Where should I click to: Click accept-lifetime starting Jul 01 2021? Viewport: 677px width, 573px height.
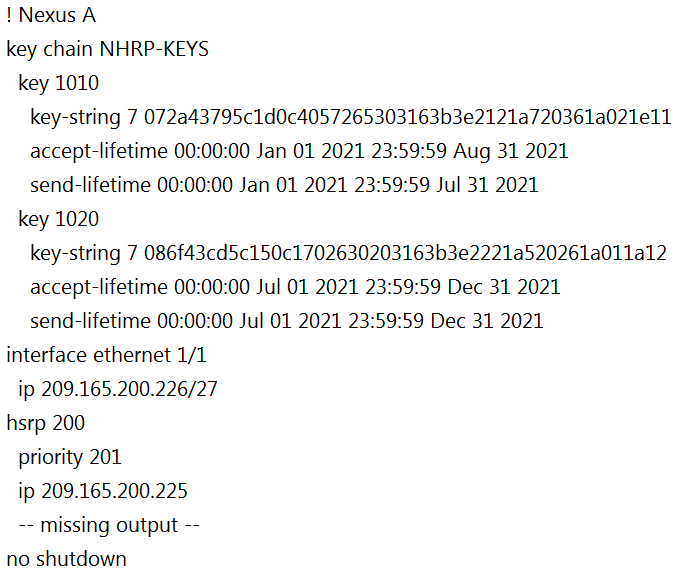tap(295, 287)
